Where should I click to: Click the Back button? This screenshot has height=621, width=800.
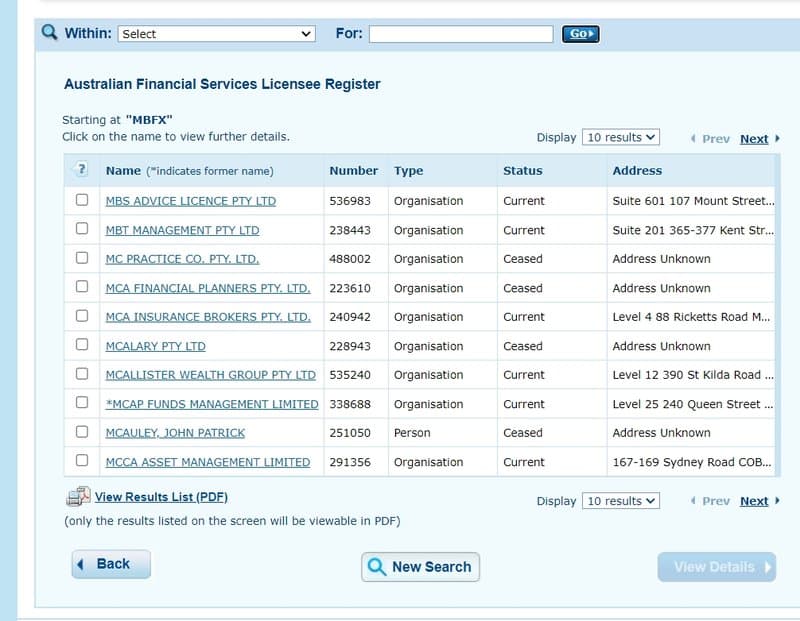coord(111,564)
